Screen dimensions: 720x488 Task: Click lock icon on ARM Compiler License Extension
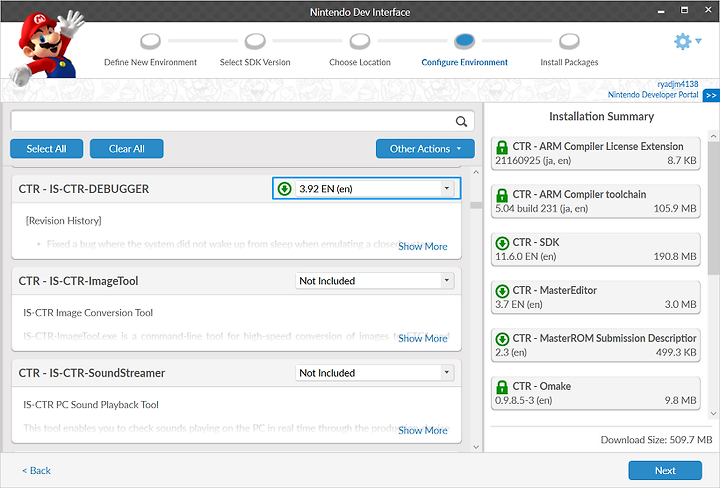click(502, 147)
